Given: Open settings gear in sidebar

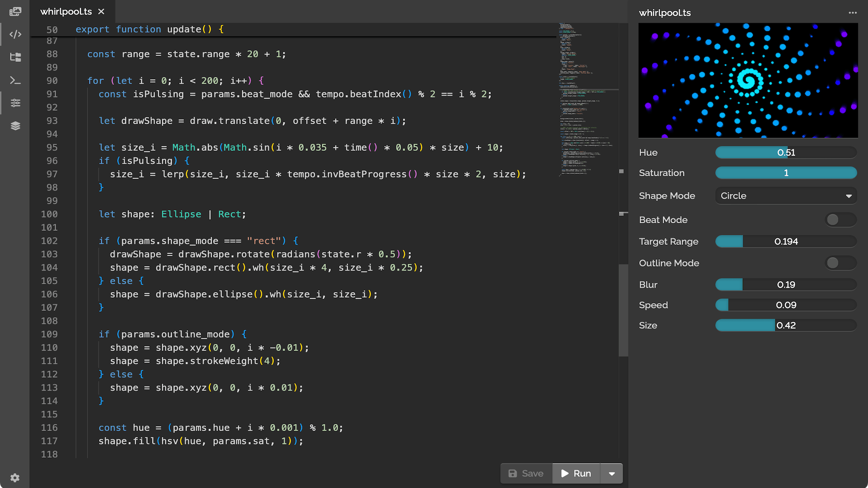Looking at the screenshot, I should pyautogui.click(x=15, y=478).
